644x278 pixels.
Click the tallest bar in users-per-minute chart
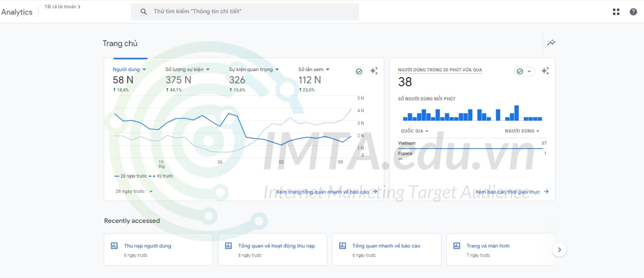pyautogui.click(x=516, y=113)
